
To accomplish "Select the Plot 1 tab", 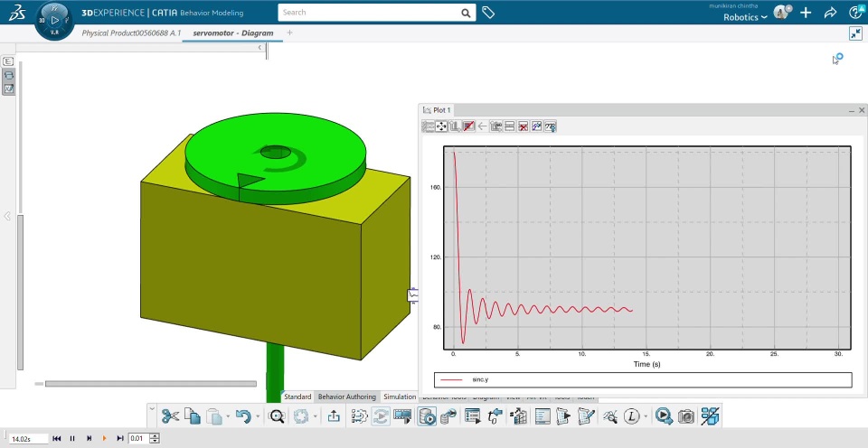I will point(437,110).
